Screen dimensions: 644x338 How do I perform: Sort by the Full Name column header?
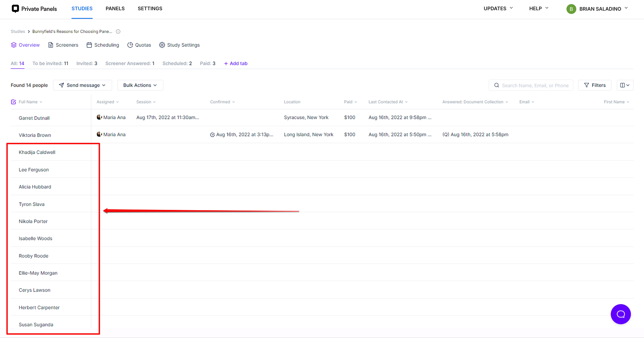tap(31, 102)
